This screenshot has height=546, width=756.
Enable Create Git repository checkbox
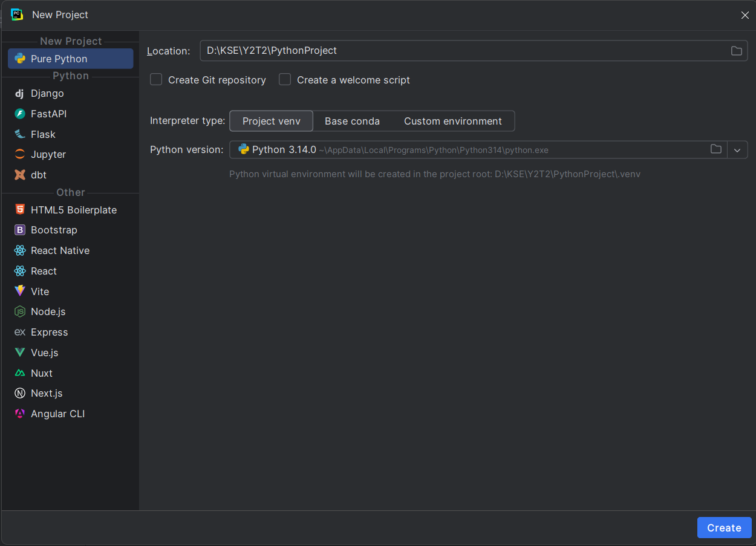[156, 80]
